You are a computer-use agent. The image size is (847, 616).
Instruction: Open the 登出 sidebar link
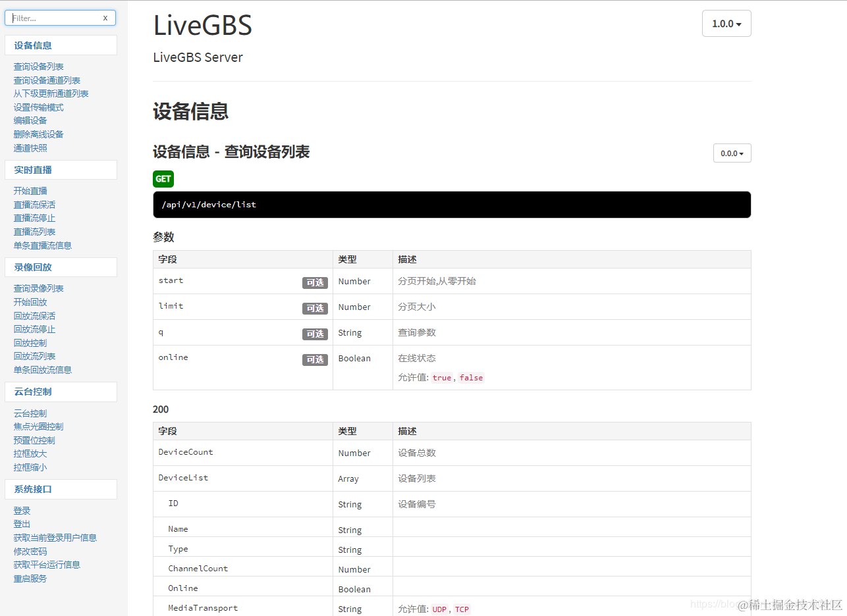click(22, 524)
